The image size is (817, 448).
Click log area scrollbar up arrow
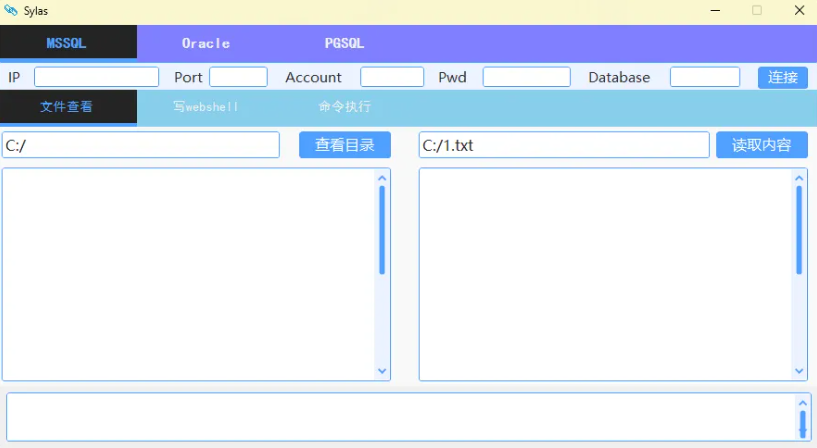803,403
